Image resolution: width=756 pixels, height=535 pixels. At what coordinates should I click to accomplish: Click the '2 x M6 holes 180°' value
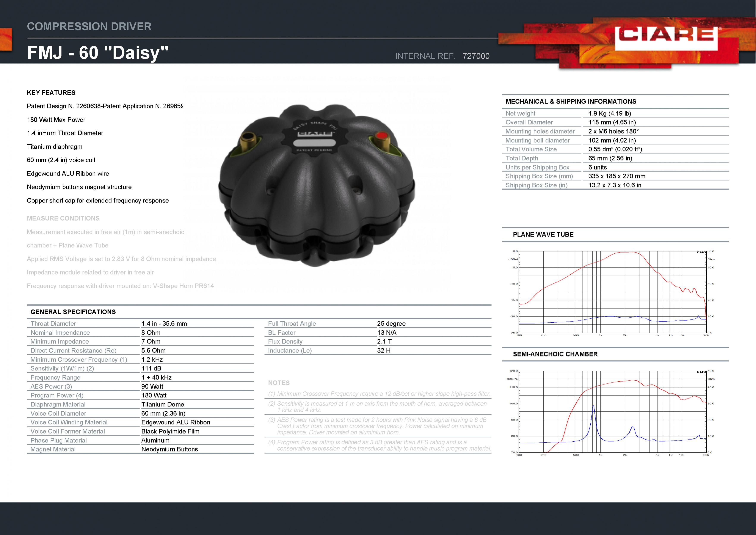(x=613, y=131)
